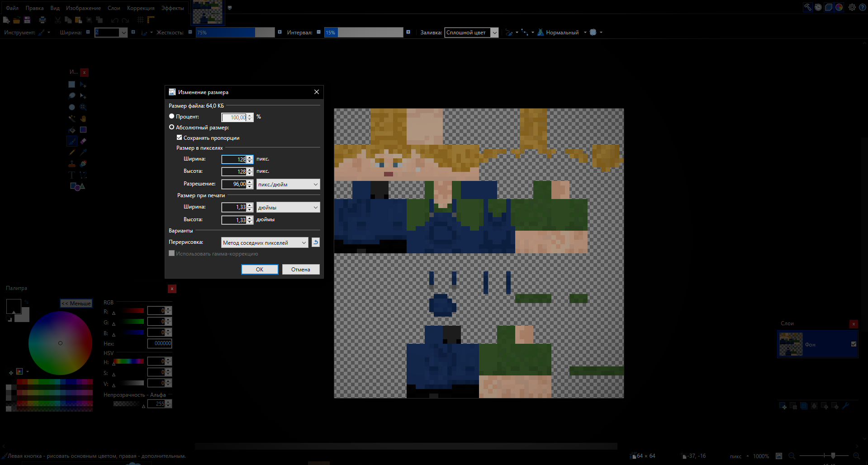868x465 pixels.
Task: Select the Pan hand tool
Action: [83, 119]
